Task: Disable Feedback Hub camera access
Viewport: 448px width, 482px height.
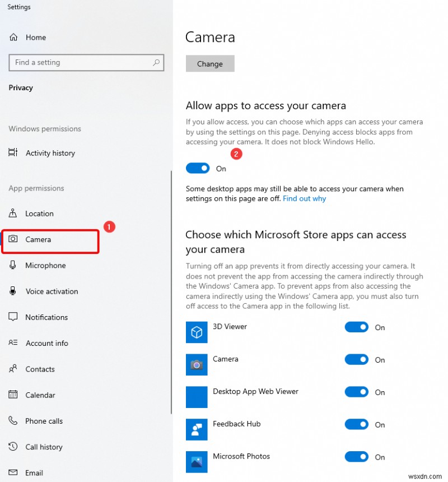Action: point(357,424)
